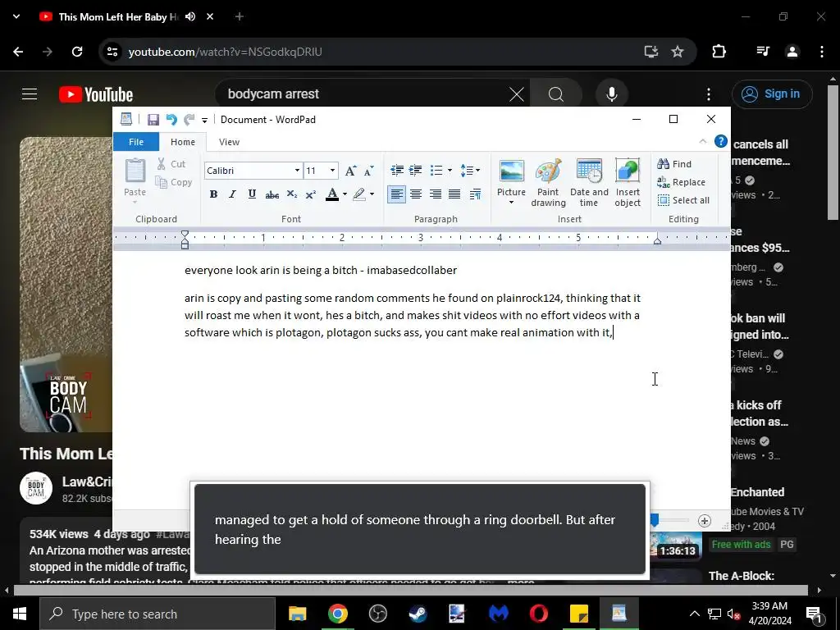Click the Chrome address bar URL
The width and height of the screenshot is (840, 630).
coord(225,52)
